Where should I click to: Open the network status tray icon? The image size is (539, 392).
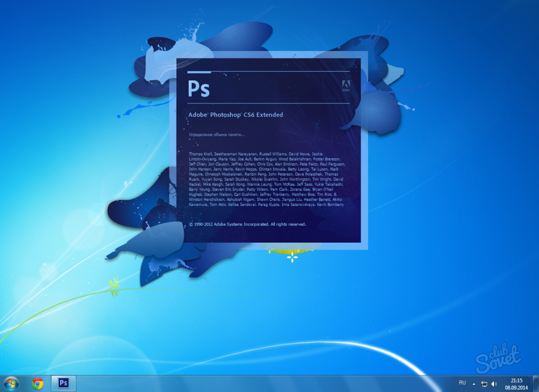(484, 384)
